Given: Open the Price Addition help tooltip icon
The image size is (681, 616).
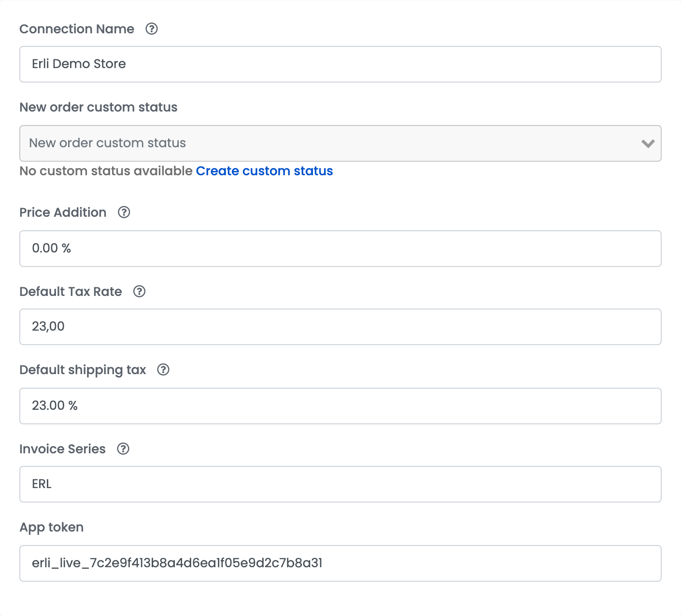Looking at the screenshot, I should coord(124,212).
